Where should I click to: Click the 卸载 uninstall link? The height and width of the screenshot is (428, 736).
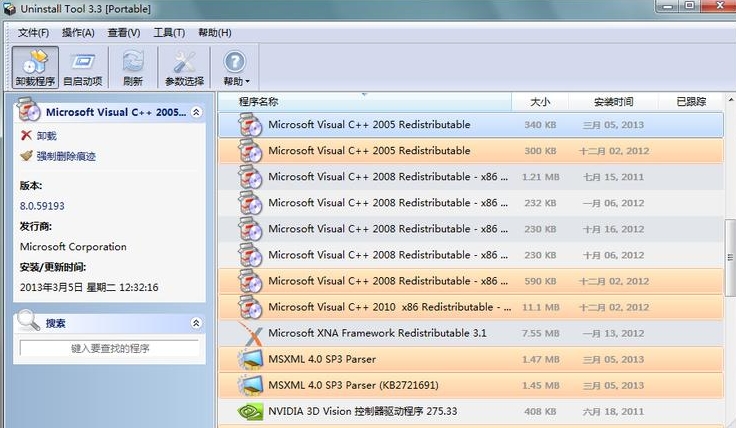pyautogui.click(x=46, y=136)
